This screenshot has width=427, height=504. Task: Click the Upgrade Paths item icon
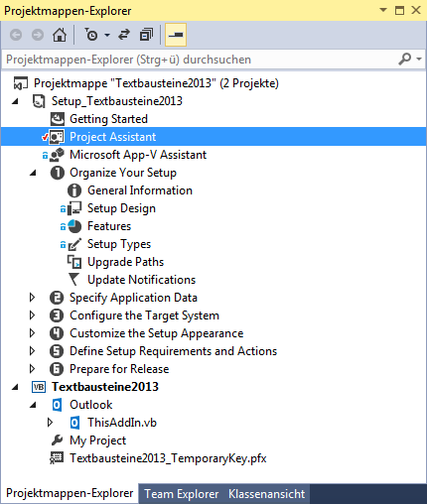[x=74, y=262]
